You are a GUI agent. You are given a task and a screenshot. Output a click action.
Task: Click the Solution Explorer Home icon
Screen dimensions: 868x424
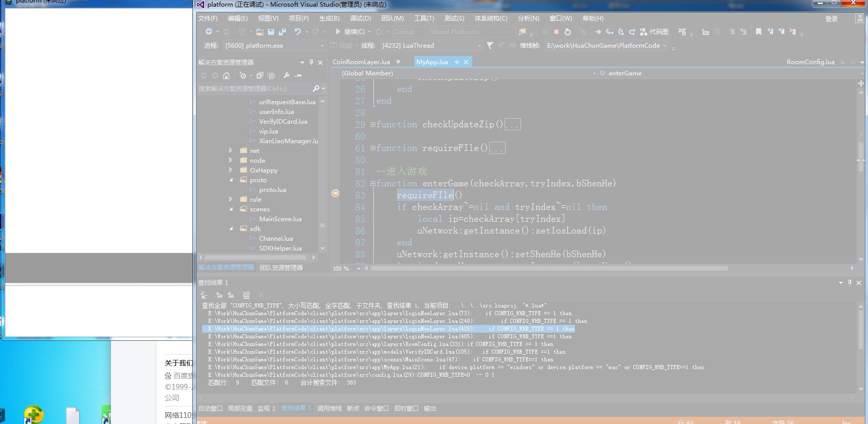click(x=226, y=75)
